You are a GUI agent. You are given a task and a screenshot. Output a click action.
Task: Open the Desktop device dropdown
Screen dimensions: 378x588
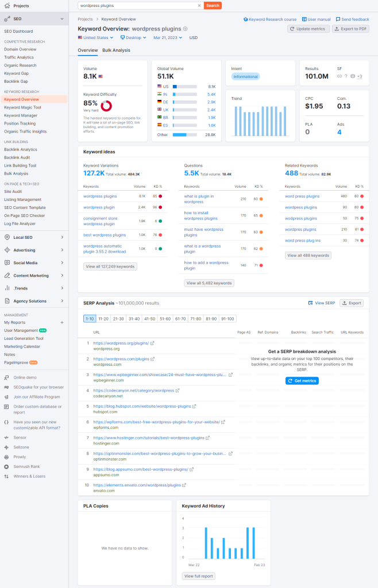pos(134,38)
